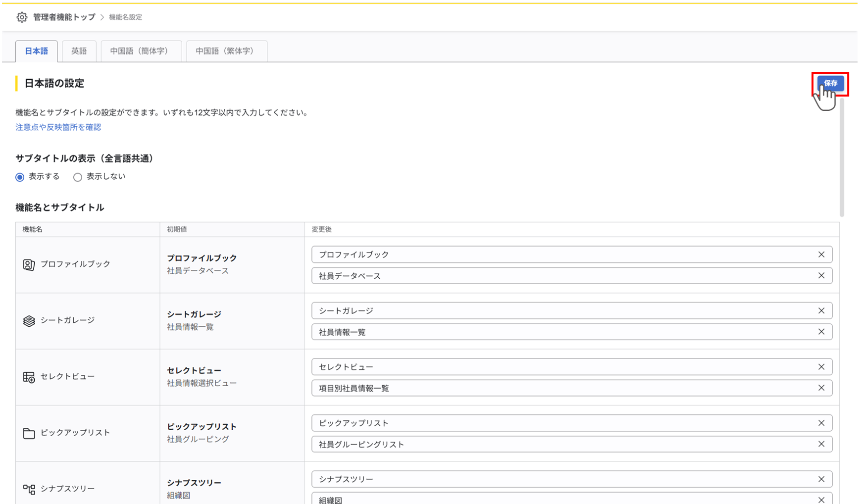
Task: Clear the プロファイルブック name field with X
Action: pyautogui.click(x=821, y=254)
